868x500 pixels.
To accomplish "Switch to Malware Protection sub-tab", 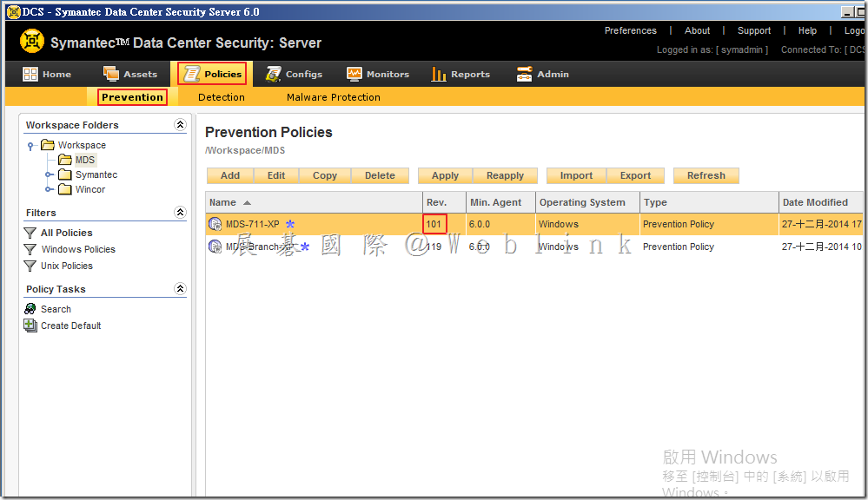I will point(334,97).
